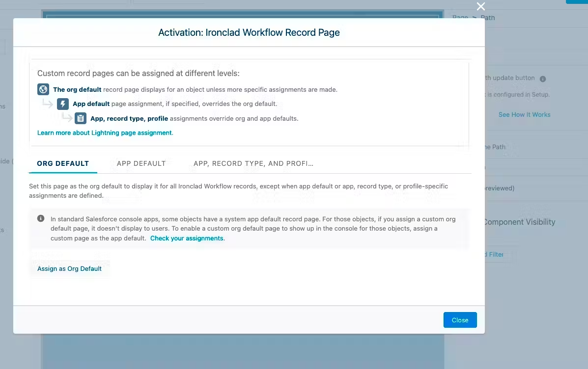Click Page in the breadcrumb trail

click(460, 18)
